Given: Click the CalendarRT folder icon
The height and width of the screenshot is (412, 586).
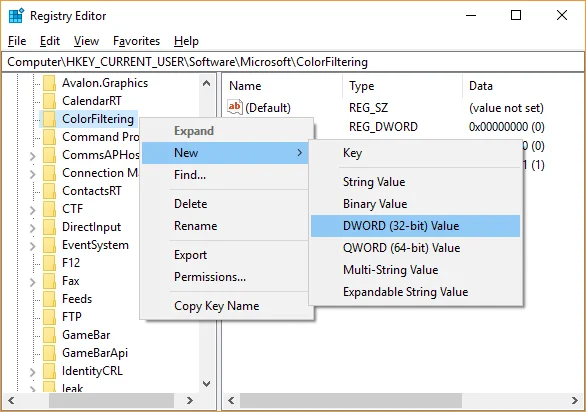Looking at the screenshot, I should pos(49,101).
